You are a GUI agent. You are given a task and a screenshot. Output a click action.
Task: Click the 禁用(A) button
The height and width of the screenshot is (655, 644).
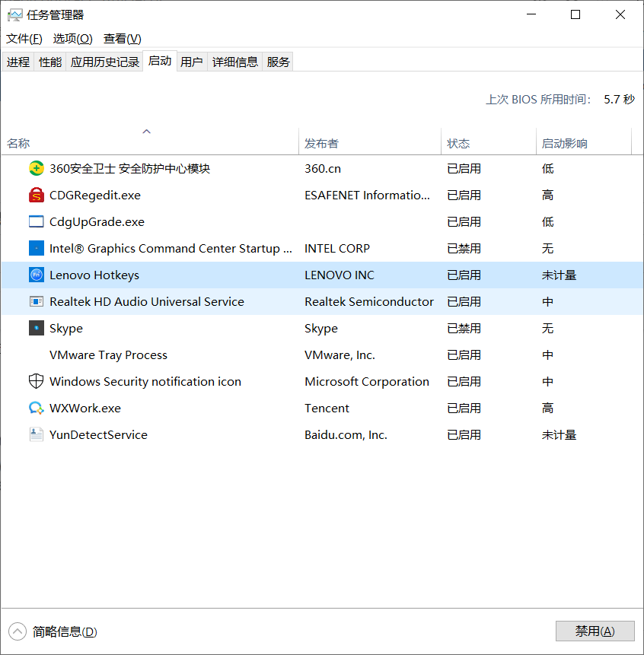coord(595,631)
